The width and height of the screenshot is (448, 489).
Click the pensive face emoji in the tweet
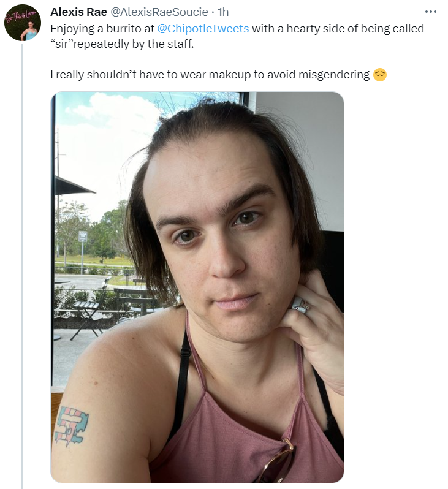380,75
